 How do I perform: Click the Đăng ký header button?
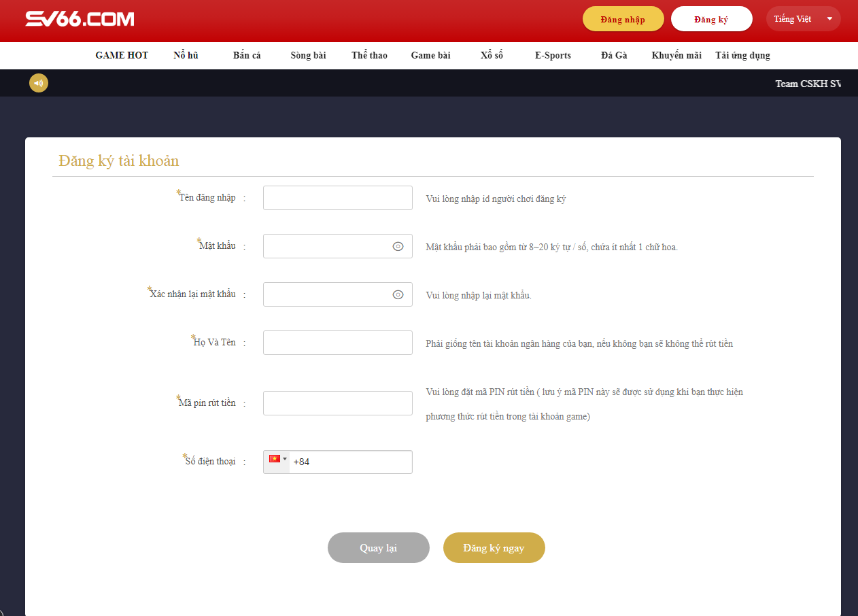[x=711, y=18]
